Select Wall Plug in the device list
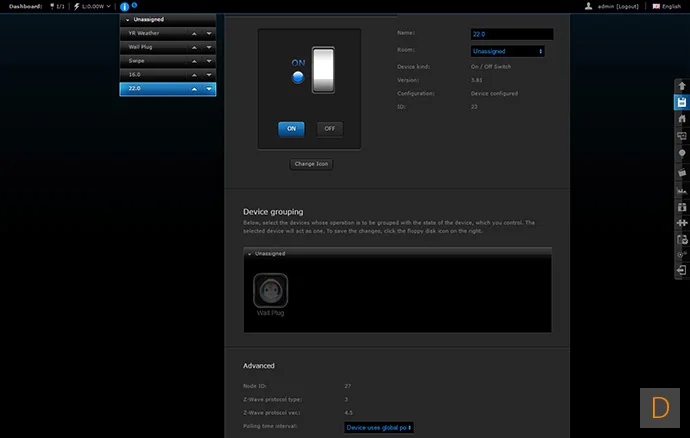Image resolution: width=690 pixels, height=438 pixels. click(168, 47)
